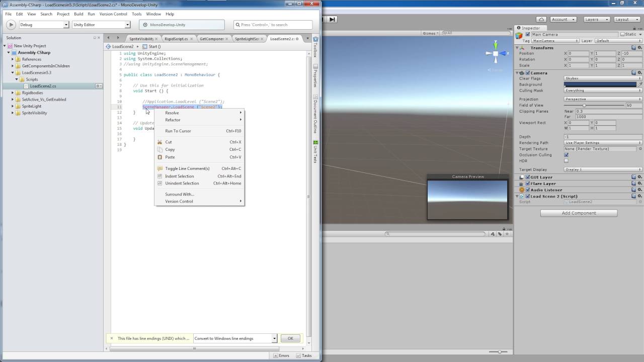
Task: Open Document Outline side panel
Action: point(315,115)
